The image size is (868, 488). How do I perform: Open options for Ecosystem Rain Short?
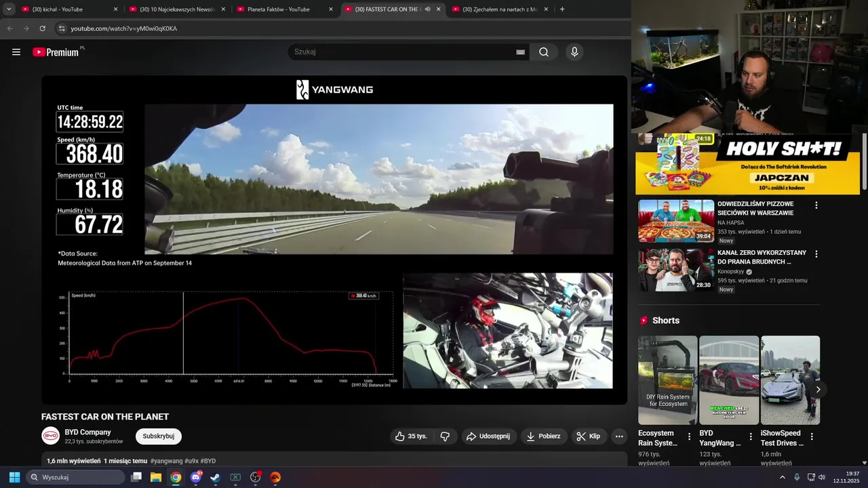click(690, 436)
